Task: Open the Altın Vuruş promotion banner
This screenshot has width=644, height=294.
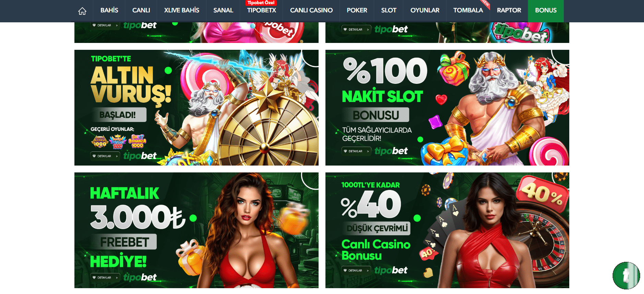Action: (x=196, y=108)
